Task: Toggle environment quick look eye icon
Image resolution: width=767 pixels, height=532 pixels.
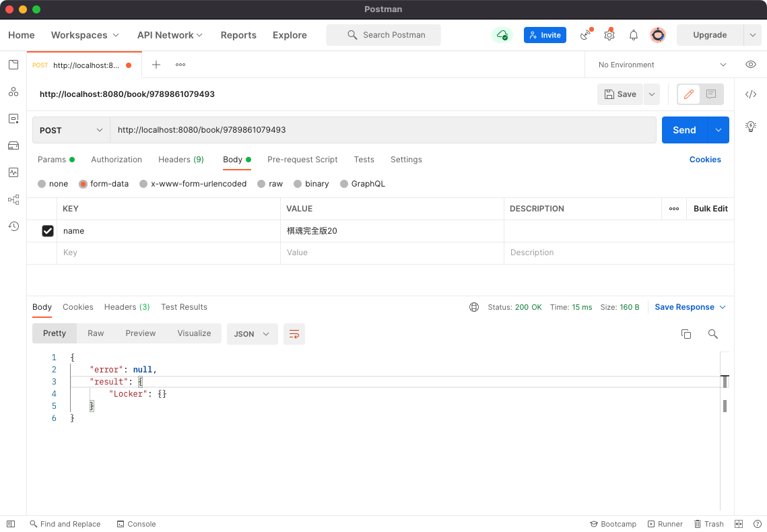Action: click(751, 65)
